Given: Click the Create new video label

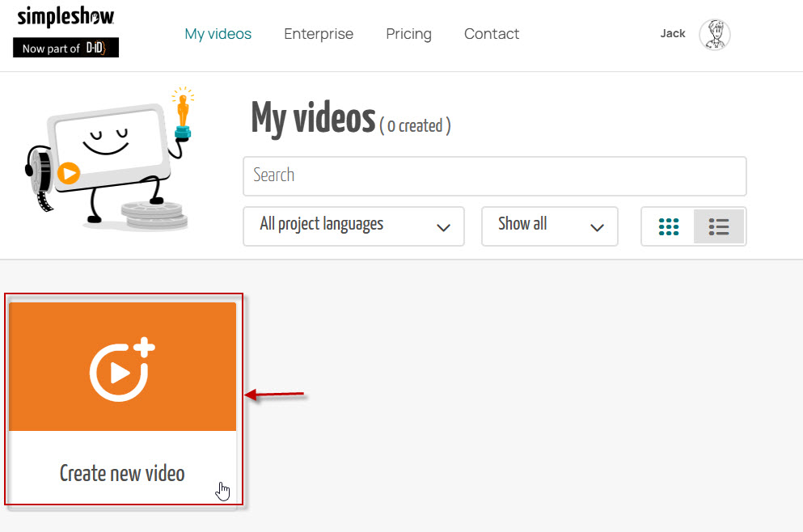Looking at the screenshot, I should (x=122, y=473).
